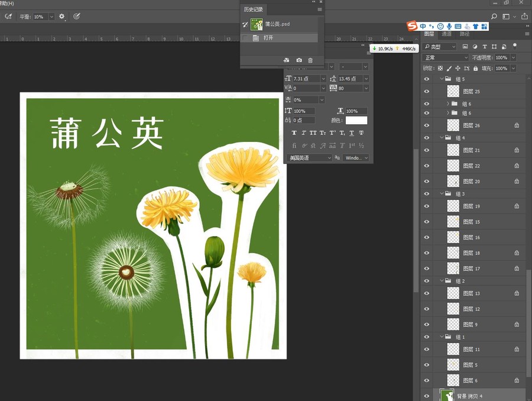This screenshot has width=532, height=401.
Task: Filter layers by shape layers
Action: [494, 47]
